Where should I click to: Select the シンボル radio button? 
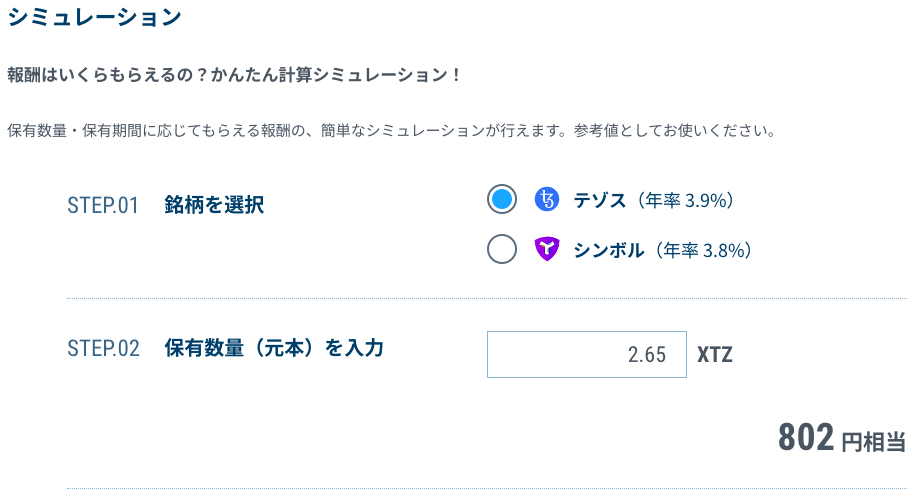point(502,249)
